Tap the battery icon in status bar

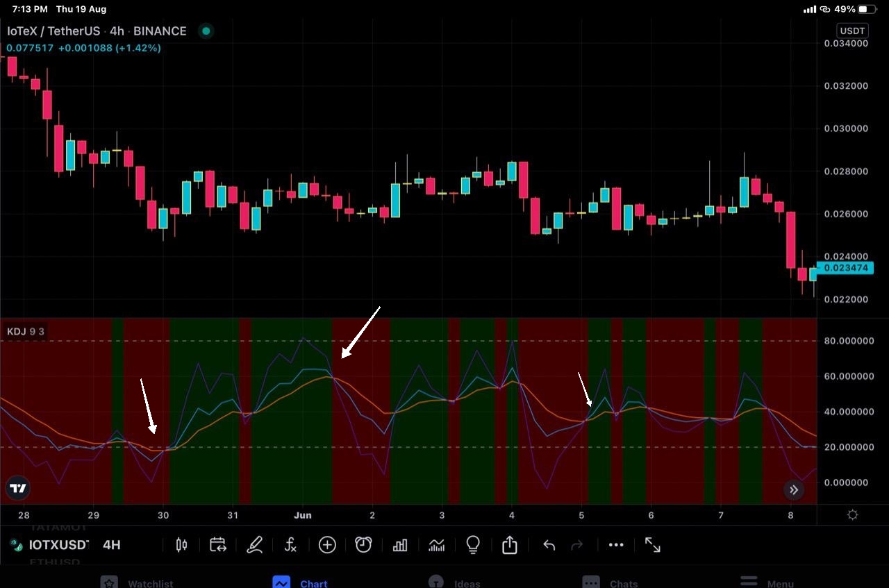867,9
